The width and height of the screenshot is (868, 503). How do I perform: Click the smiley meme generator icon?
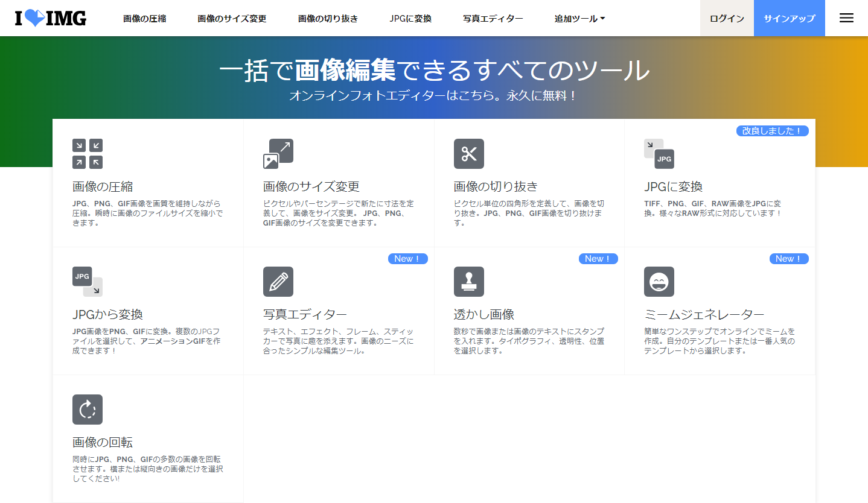click(x=659, y=282)
